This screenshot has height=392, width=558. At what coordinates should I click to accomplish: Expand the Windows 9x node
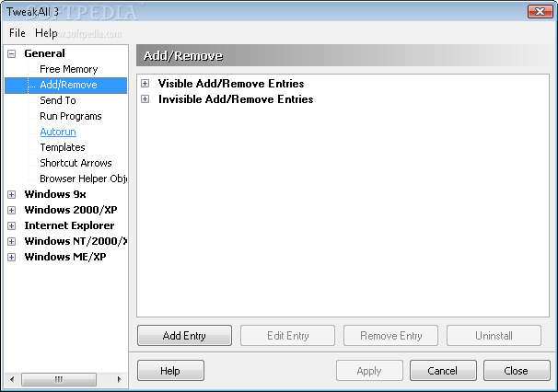[12, 194]
